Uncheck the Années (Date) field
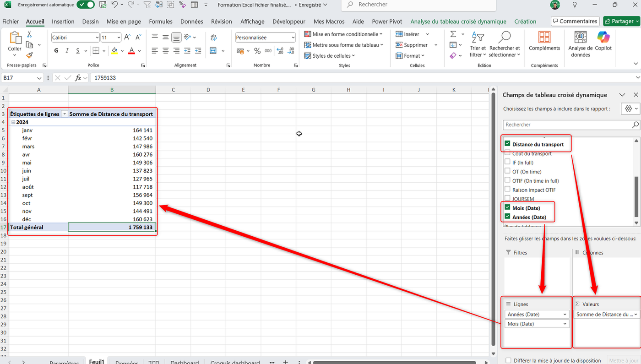Screen dimensions: 641x364 [x=507, y=217]
